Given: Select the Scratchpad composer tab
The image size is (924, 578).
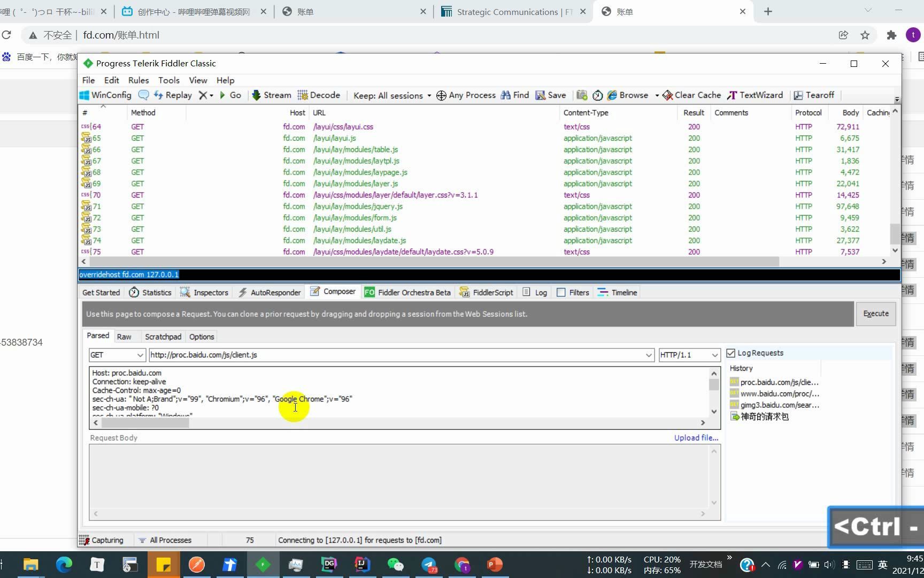Looking at the screenshot, I should 163,337.
